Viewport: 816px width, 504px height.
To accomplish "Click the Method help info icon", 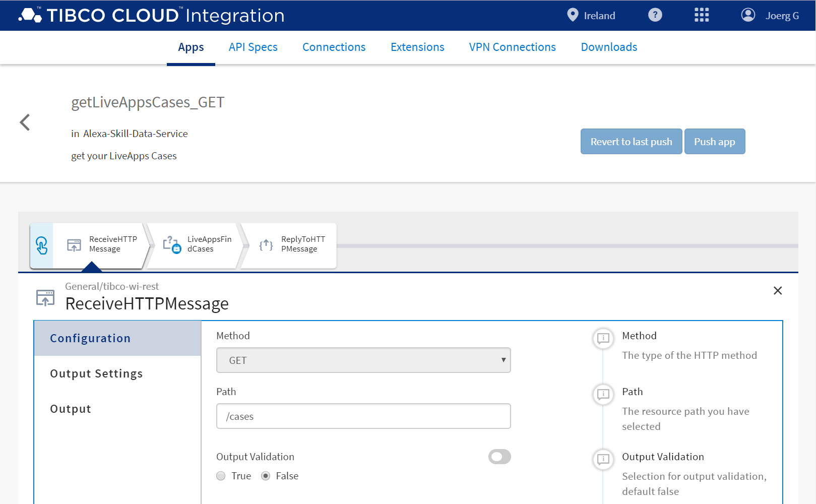I will pyautogui.click(x=603, y=338).
